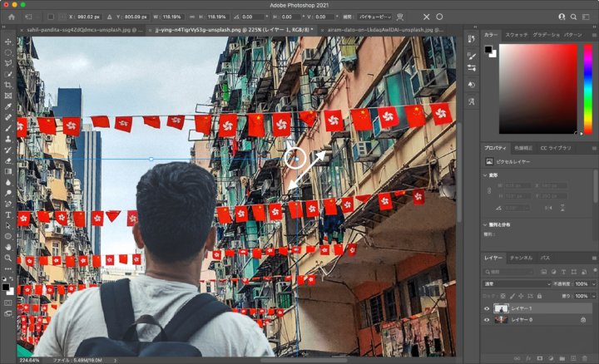
Task: Pick a color in the color field
Action: click(538, 89)
